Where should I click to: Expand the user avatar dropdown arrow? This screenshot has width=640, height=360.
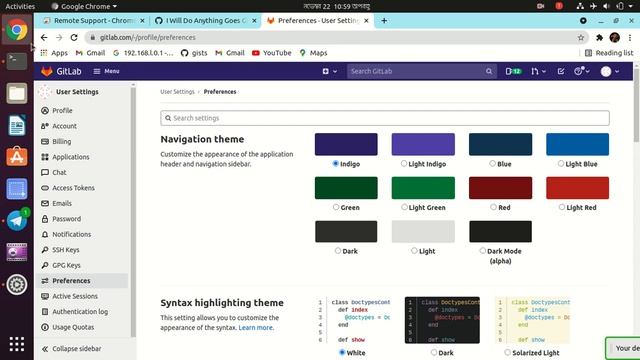[617, 71]
